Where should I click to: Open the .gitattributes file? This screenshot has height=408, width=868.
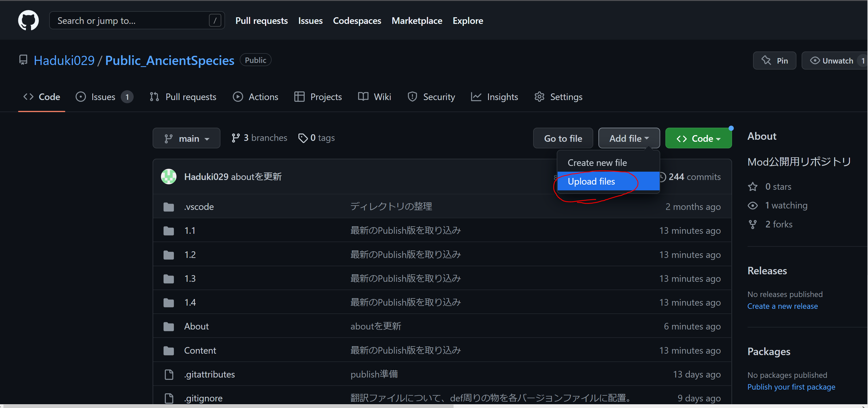click(x=209, y=374)
